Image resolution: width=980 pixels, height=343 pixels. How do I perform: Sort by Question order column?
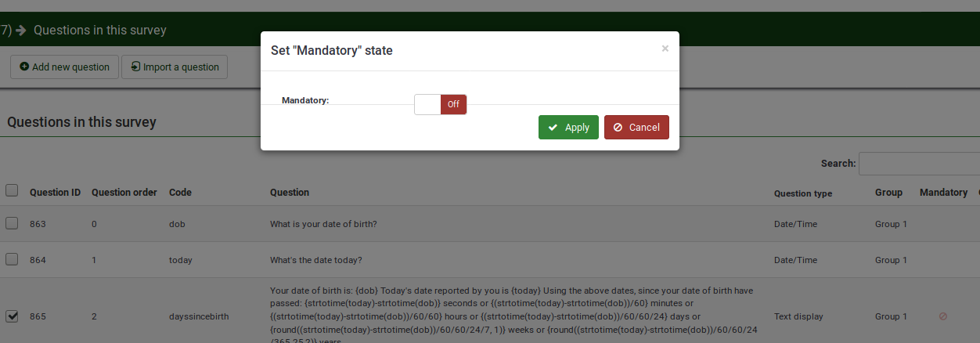pyautogui.click(x=124, y=193)
